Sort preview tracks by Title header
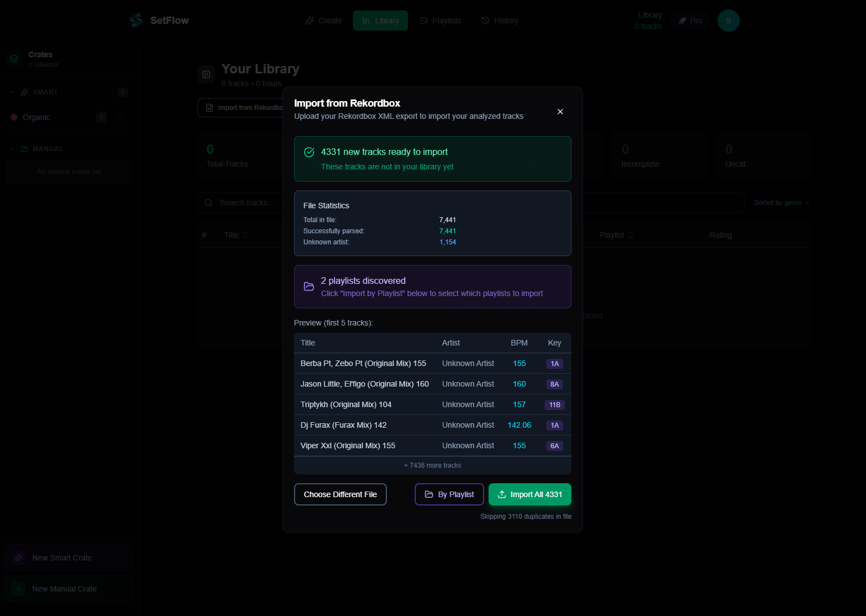This screenshot has width=866, height=616. point(307,343)
